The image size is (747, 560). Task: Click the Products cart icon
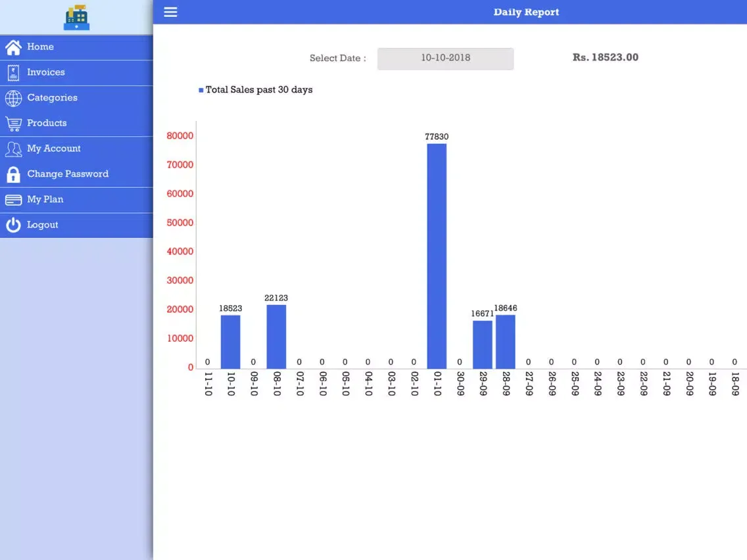pyautogui.click(x=13, y=124)
